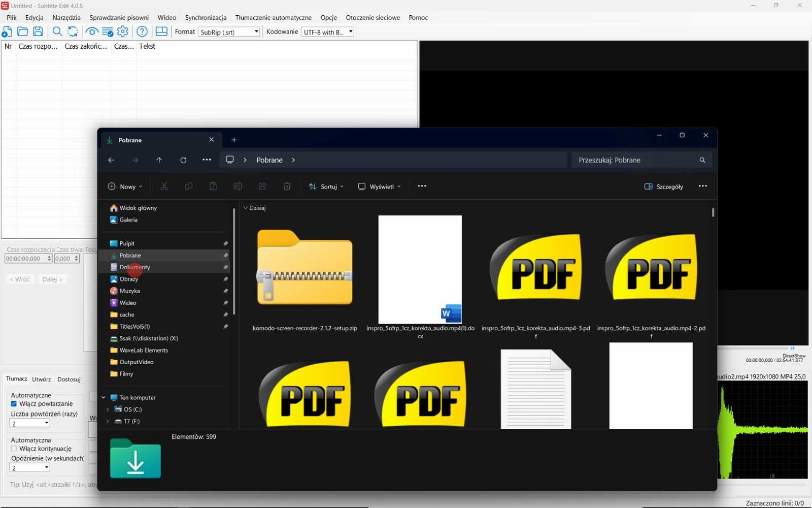The image size is (812, 508).
Task: Open a subtitle file via the folder toolbar icon
Action: 22,31
